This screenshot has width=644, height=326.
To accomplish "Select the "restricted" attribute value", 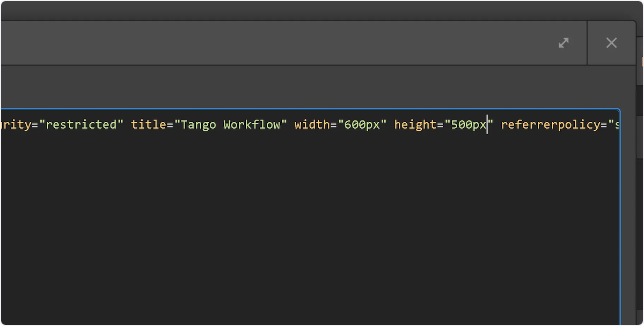I will pyautogui.click(x=82, y=125).
